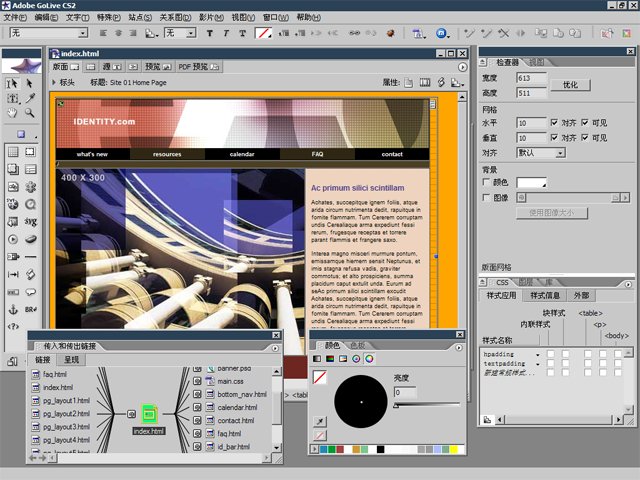
Task: Expand the 标头 head section triangle
Action: click(54, 82)
